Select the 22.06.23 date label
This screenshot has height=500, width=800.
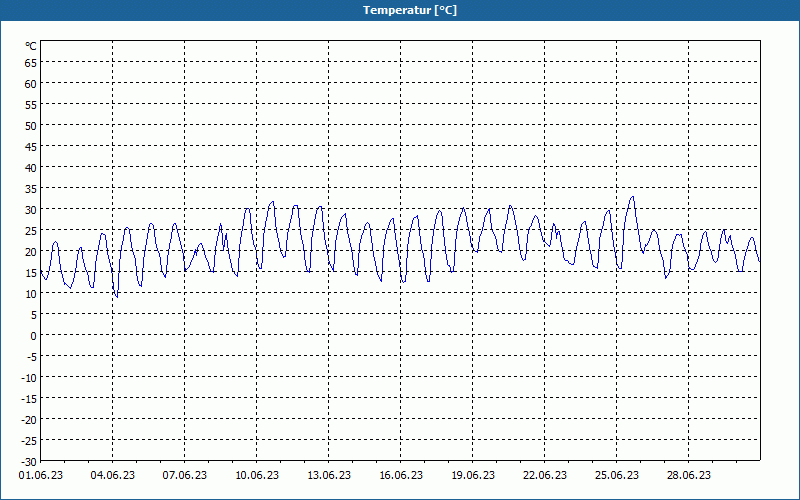(x=545, y=476)
